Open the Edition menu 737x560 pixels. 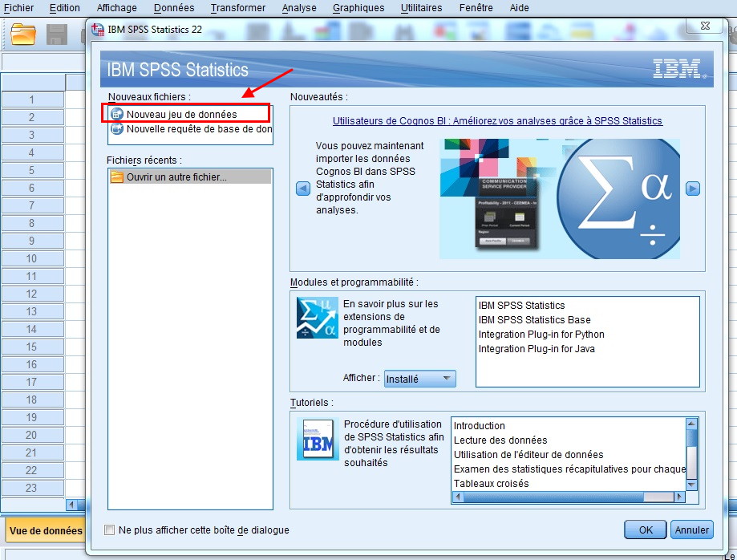click(x=65, y=8)
